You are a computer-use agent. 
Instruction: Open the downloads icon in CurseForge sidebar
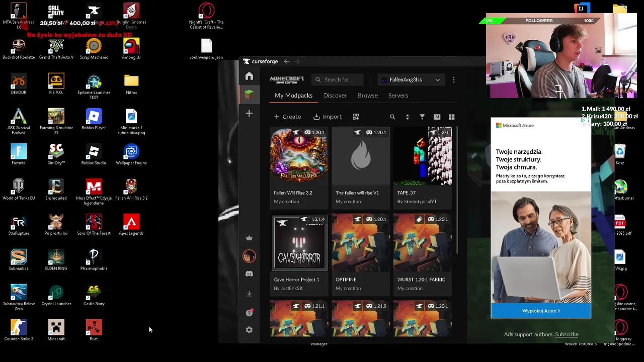(x=249, y=294)
